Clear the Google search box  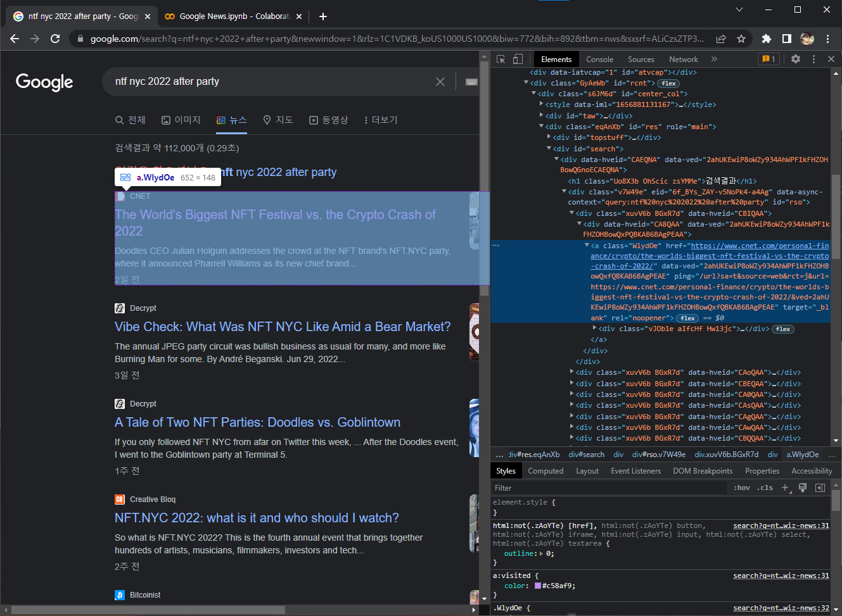(440, 82)
